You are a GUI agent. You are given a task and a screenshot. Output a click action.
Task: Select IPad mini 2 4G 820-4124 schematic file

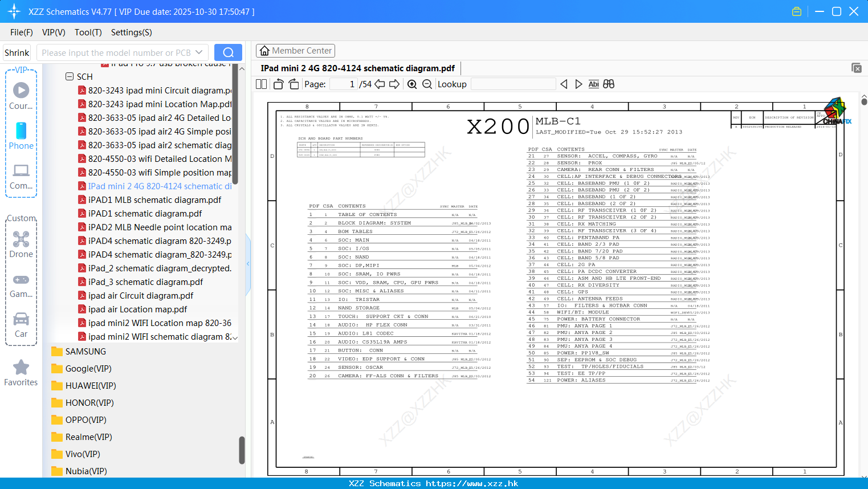[x=155, y=186]
